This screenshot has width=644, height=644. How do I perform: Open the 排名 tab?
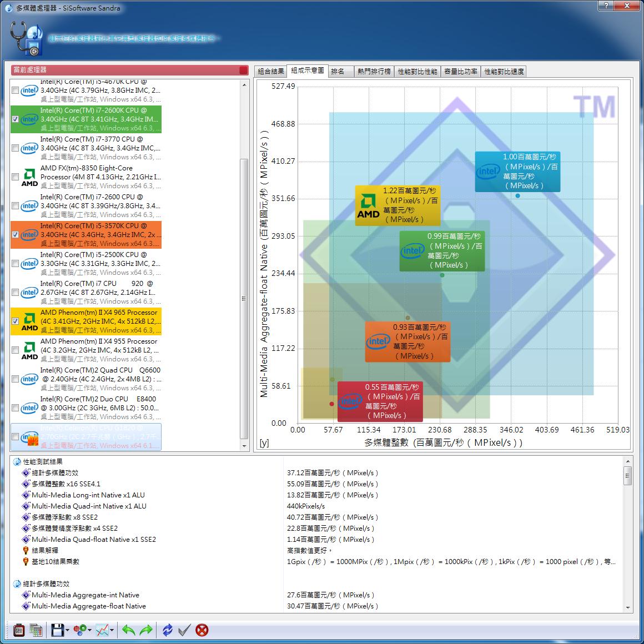[340, 72]
